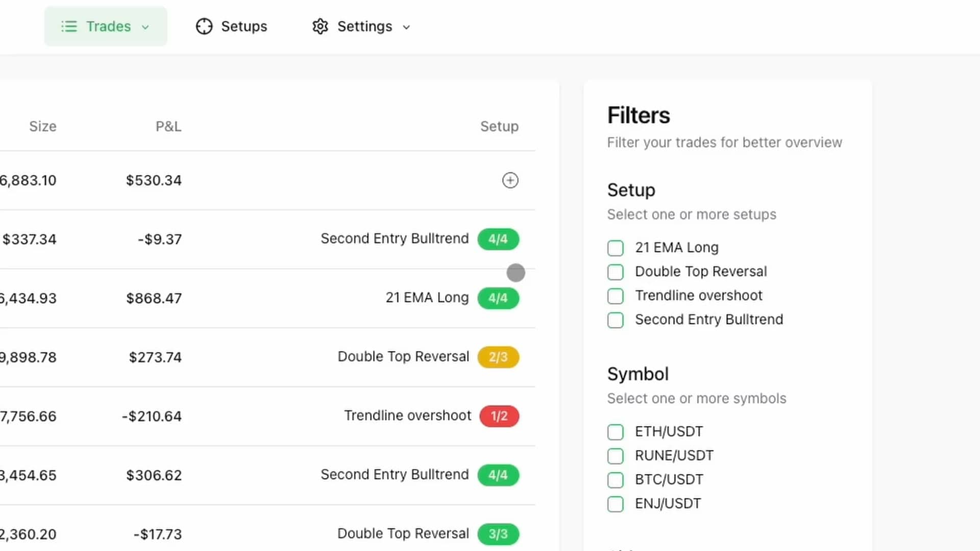The height and width of the screenshot is (551, 980).
Task: Click Second Entry Bulltrend on the -$9.37 row
Action: pyautogui.click(x=395, y=238)
